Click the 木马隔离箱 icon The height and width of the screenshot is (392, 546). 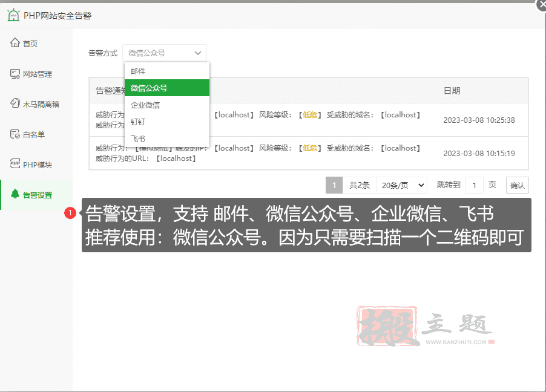click(15, 103)
